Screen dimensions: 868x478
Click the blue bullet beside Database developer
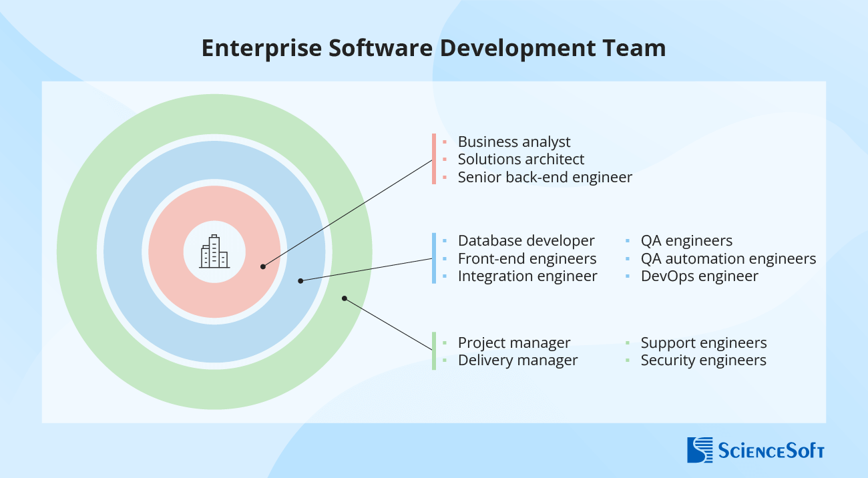[446, 240]
